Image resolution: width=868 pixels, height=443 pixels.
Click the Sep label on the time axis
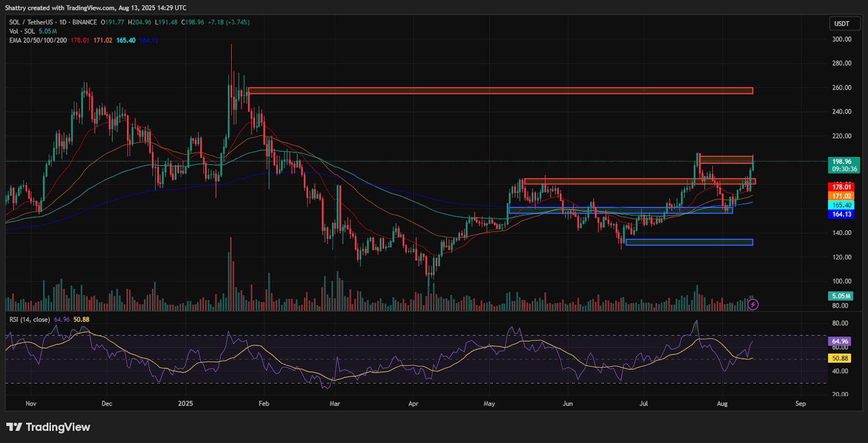coord(801,403)
